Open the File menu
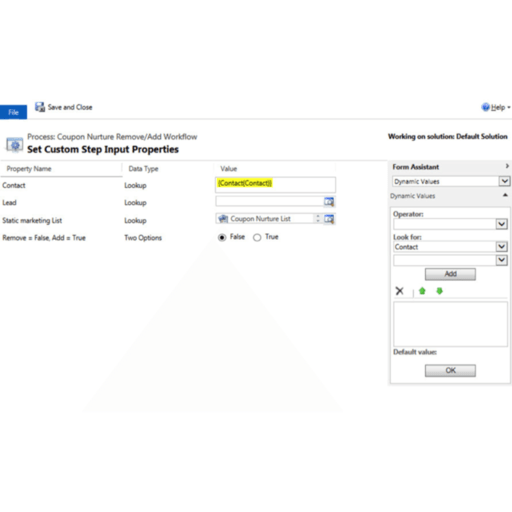512x512 pixels. 13,112
